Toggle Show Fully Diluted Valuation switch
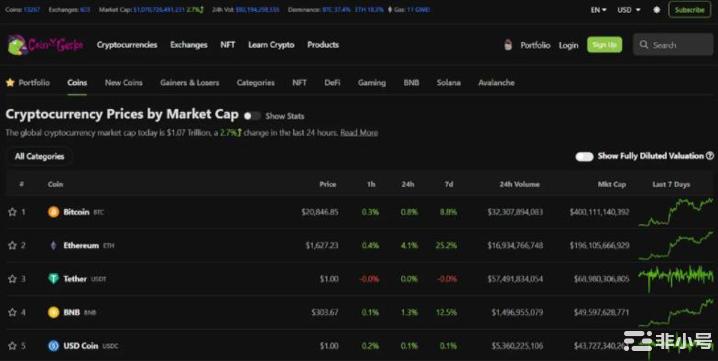 point(584,157)
